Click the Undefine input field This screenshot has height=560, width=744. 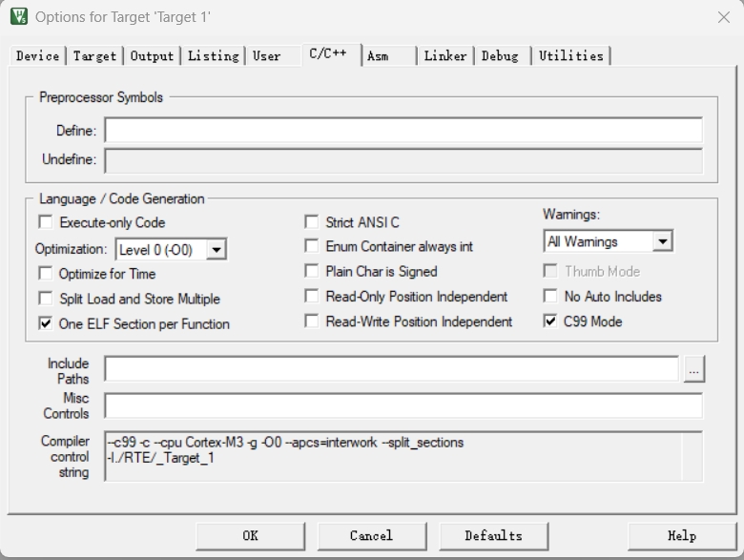[403, 161]
